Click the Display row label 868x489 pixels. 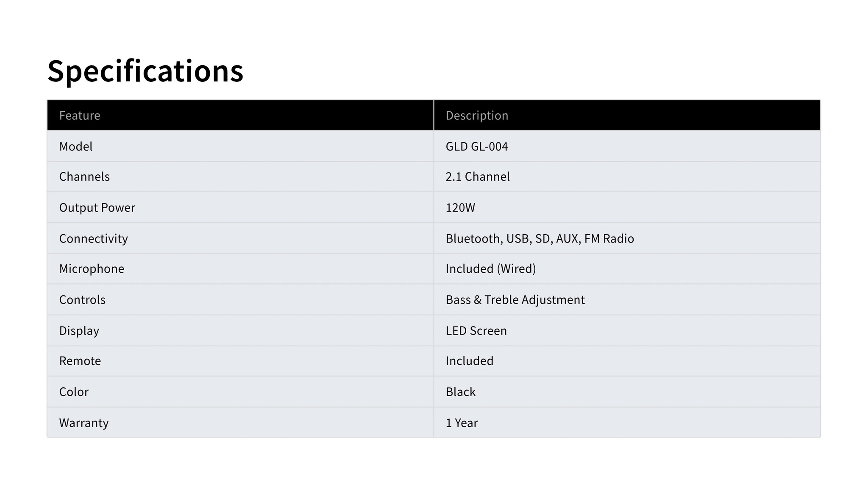tap(79, 330)
